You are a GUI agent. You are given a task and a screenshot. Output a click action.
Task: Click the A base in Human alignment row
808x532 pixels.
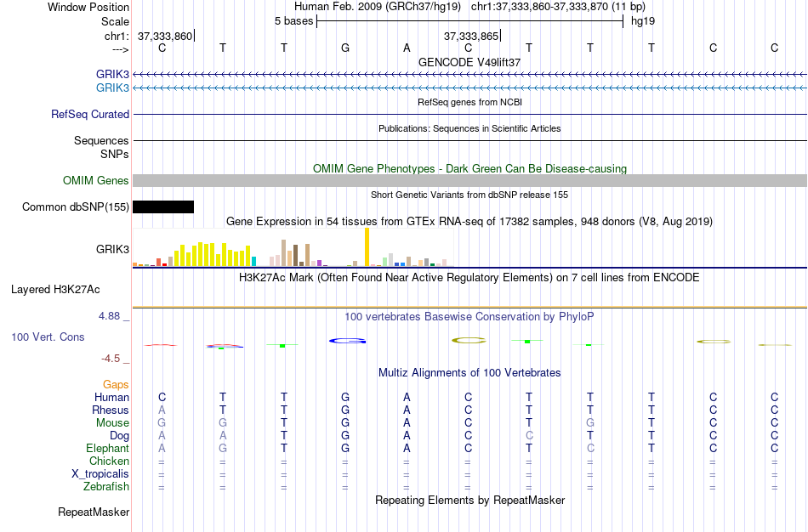coord(407,397)
